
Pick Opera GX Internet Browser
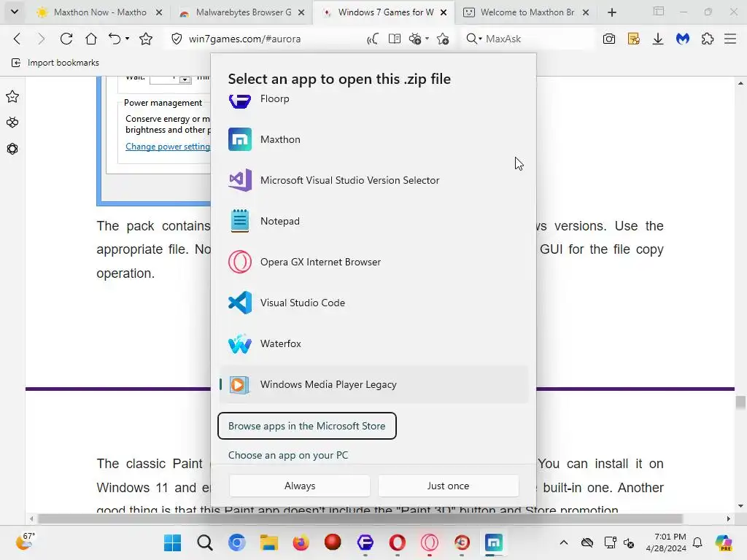coord(373,262)
